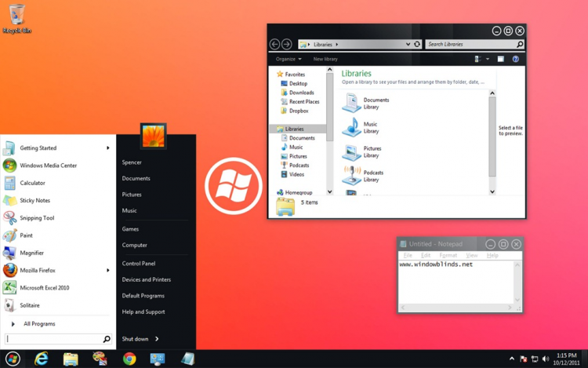Open Default Programs link
Viewport: 588px width, 368px height.
click(x=143, y=296)
